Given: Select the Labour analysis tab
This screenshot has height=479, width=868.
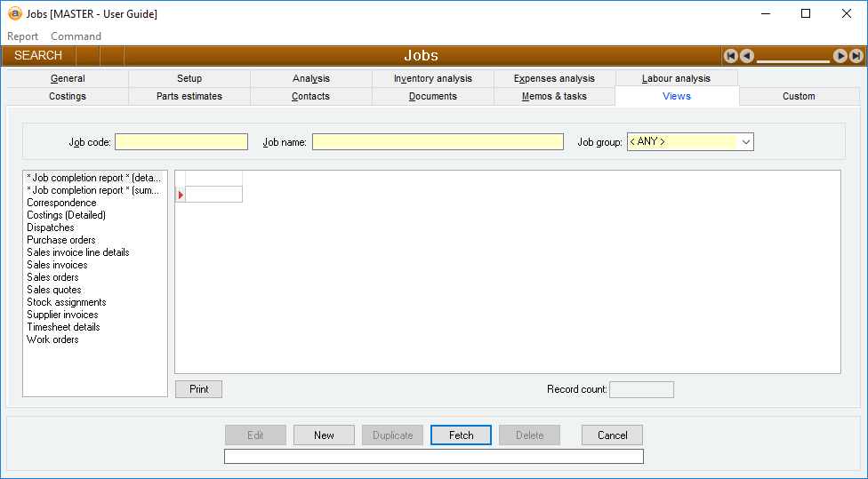Looking at the screenshot, I should [676, 78].
